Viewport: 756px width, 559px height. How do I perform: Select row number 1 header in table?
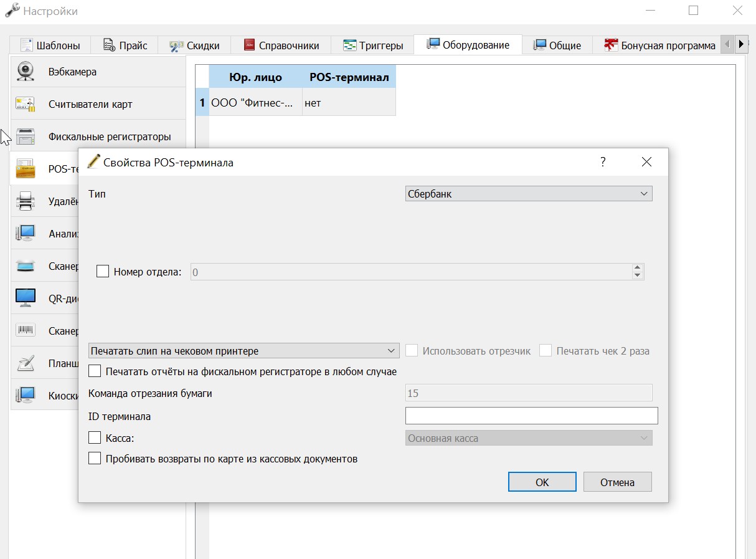[x=202, y=103]
